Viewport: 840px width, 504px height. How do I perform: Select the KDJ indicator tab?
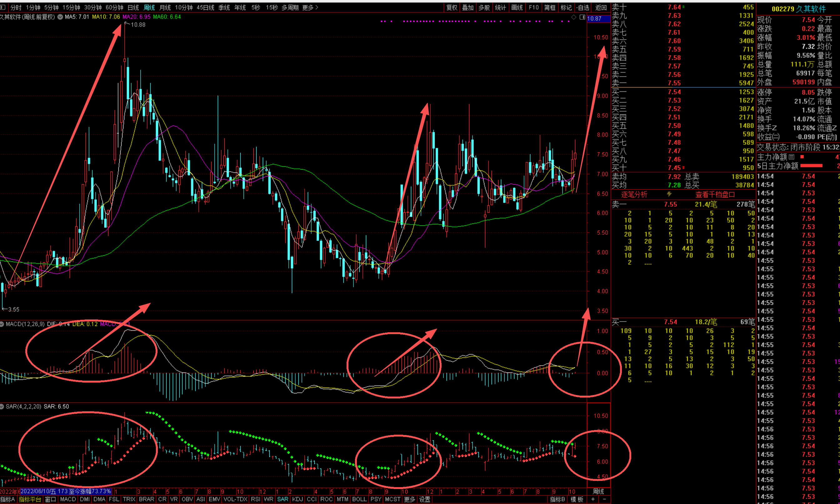tap(297, 499)
